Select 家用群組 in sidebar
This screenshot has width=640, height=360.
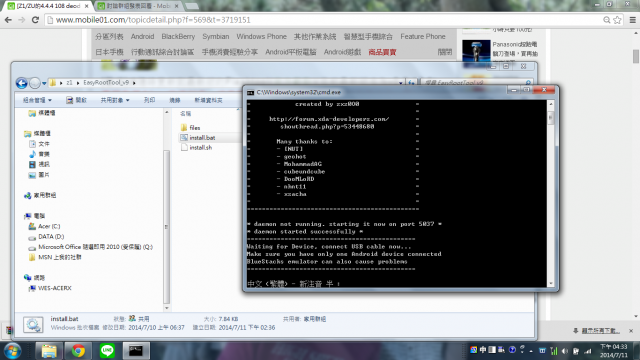[44, 195]
